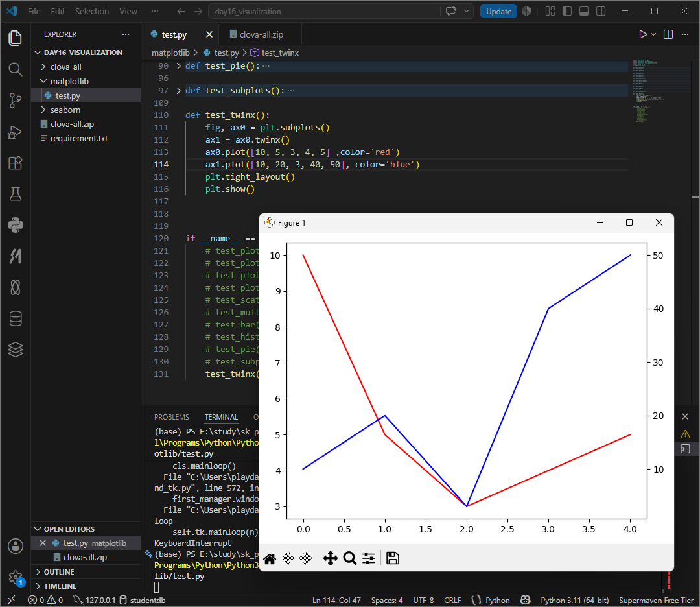Split the editor right
Image resolution: width=700 pixels, height=607 pixels.
668,34
